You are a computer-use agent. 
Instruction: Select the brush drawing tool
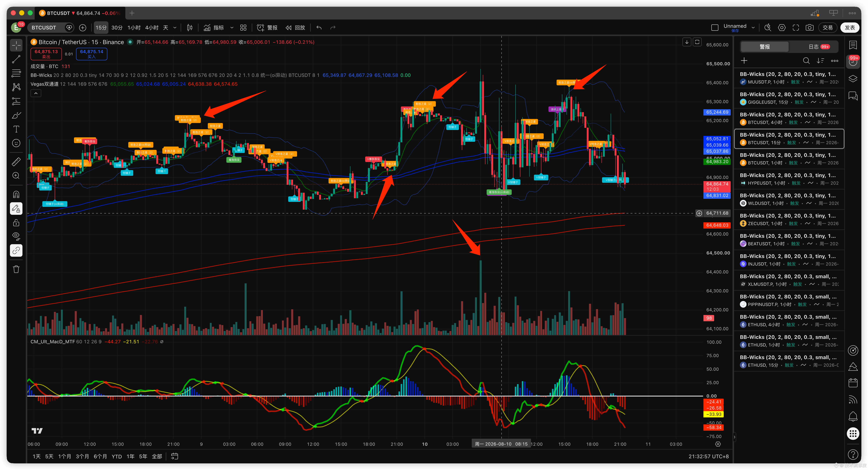(16, 115)
